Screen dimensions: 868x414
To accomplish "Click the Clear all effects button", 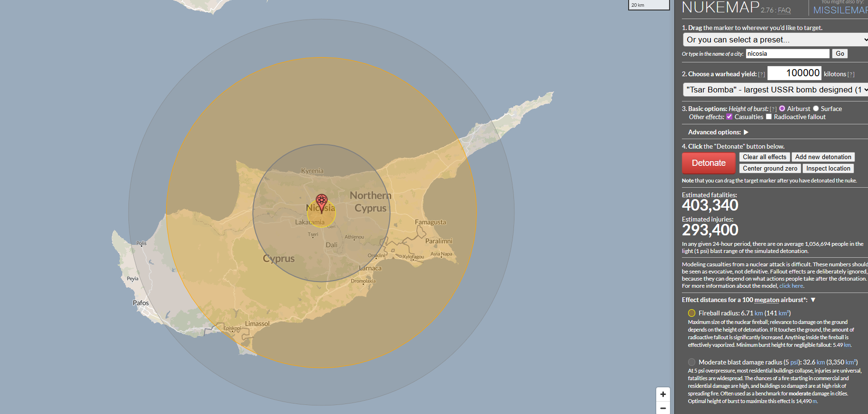I will [764, 157].
